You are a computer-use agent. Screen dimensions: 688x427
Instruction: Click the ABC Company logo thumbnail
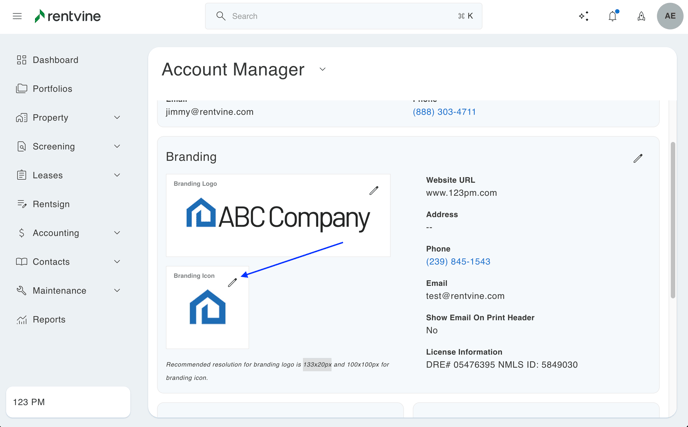[x=278, y=217]
